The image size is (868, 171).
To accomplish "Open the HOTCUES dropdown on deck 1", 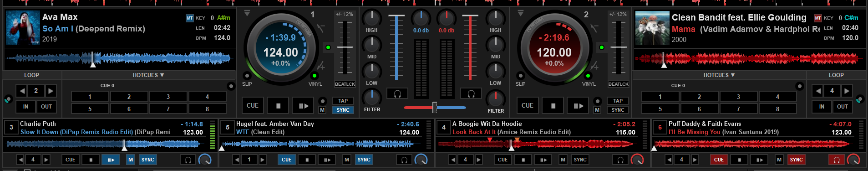I will tap(148, 75).
